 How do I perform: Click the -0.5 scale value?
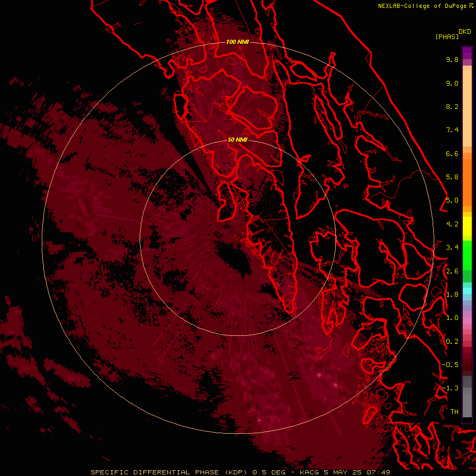coord(450,365)
